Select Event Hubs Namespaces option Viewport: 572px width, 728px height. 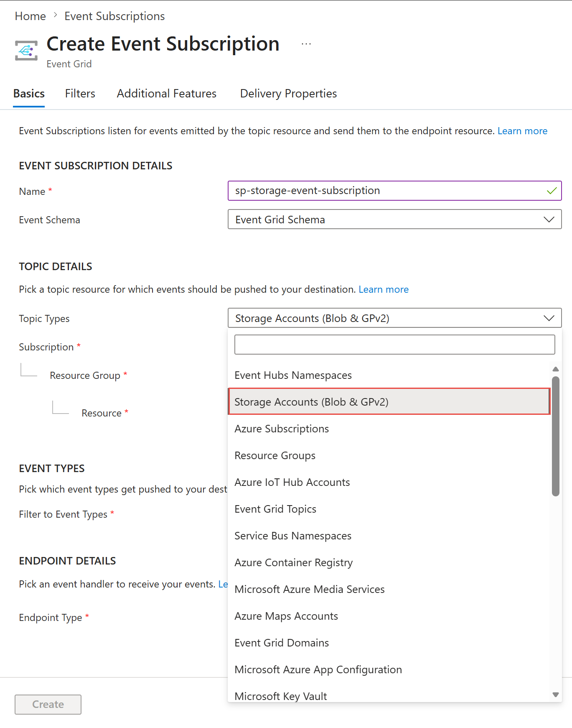coord(389,375)
